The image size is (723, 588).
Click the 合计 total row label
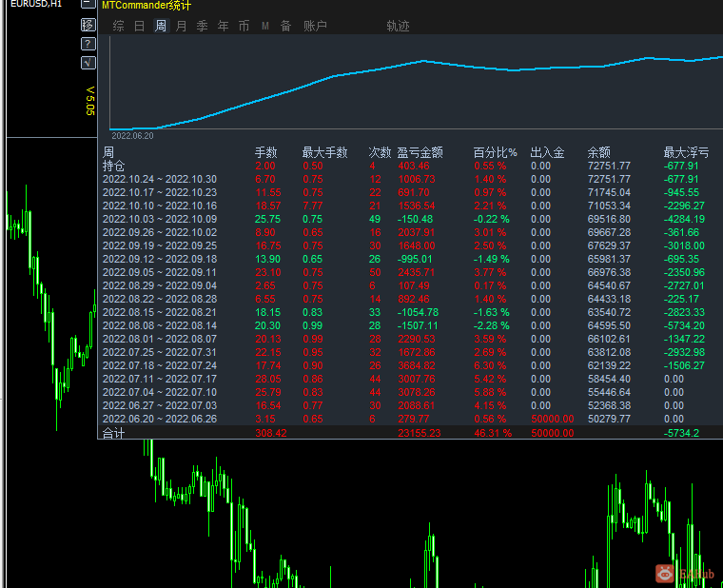(113, 434)
